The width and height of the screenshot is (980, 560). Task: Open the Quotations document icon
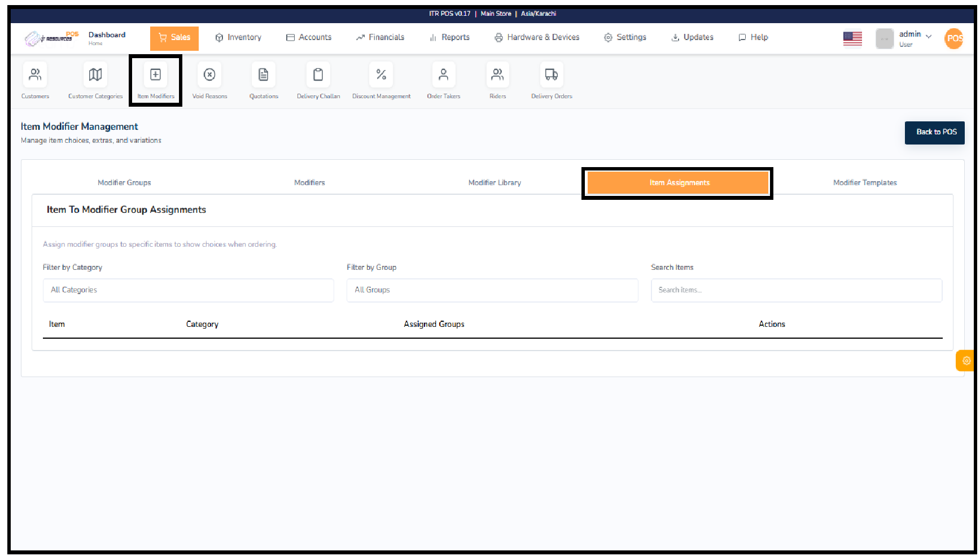click(264, 75)
